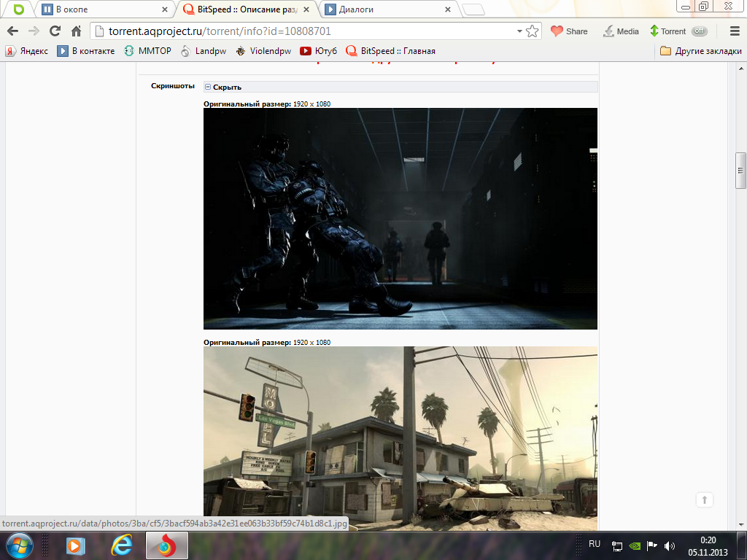Open the Media toolbar button
Image resolution: width=747 pixels, height=560 pixels.
[x=621, y=31]
